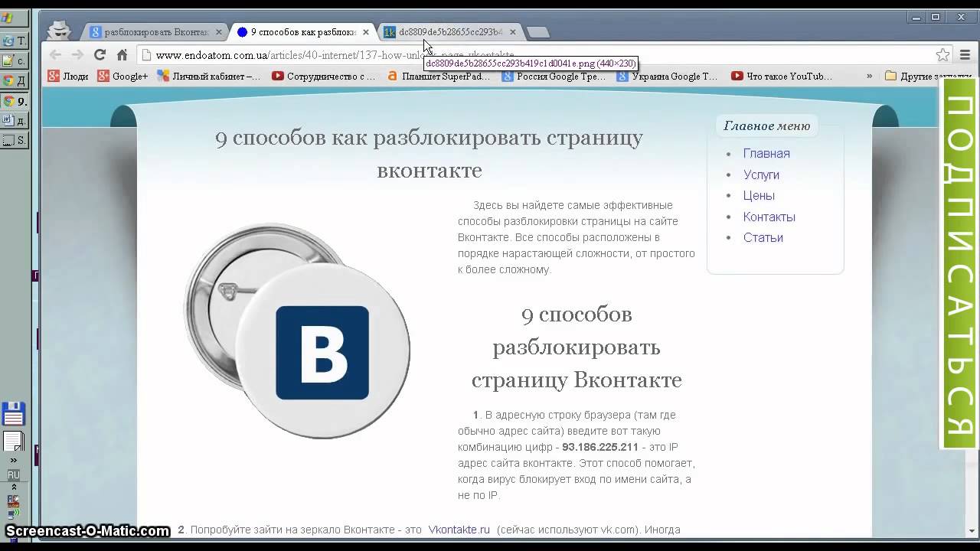Open the 'Что такое YouTube' bookmark
Screen dimensions: 980x551
pos(782,76)
